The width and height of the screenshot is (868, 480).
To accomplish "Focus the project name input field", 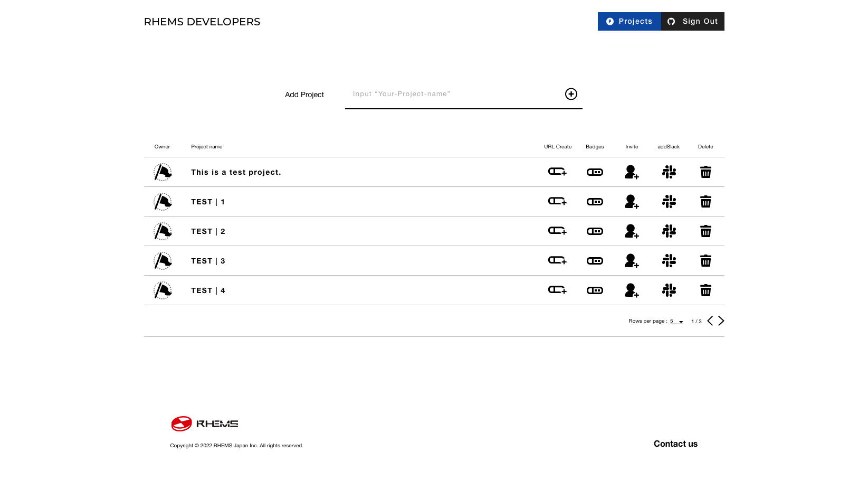I will point(454,94).
